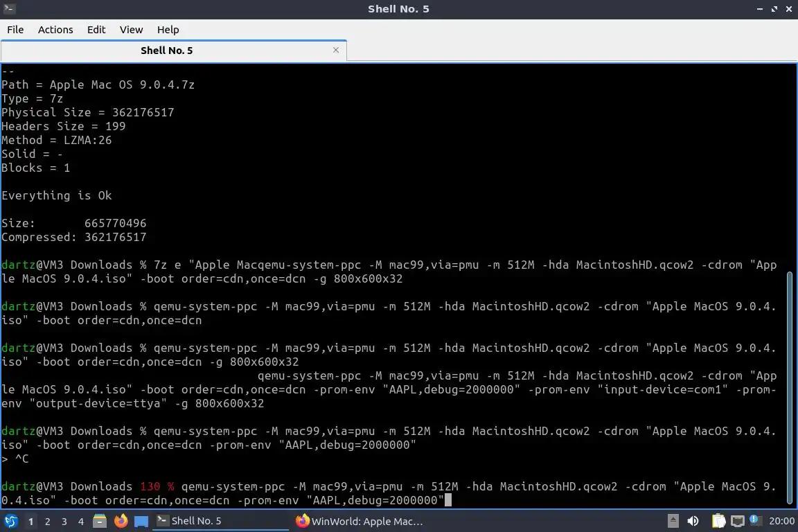Select the Shell No. 5 taskbar button
This screenshot has height=532, width=798.
(x=220, y=521)
